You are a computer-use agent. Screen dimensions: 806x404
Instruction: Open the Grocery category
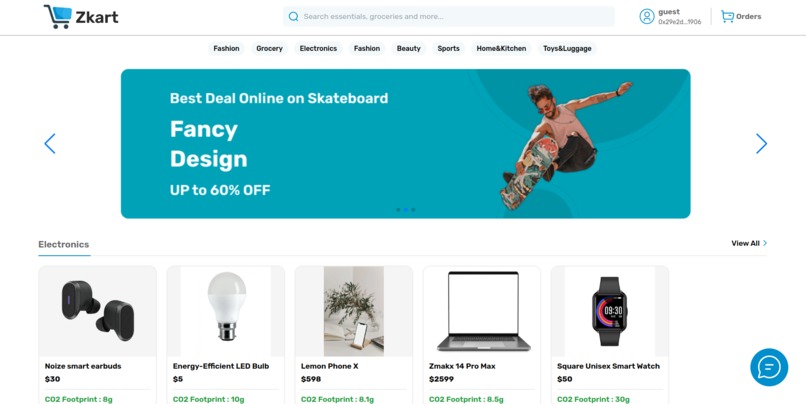pos(269,48)
